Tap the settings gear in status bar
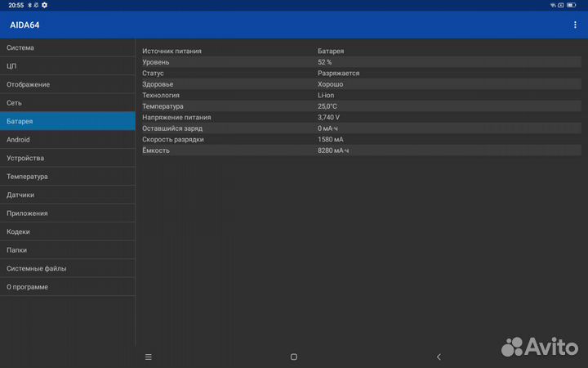This screenshot has width=588, height=368. (x=45, y=5)
